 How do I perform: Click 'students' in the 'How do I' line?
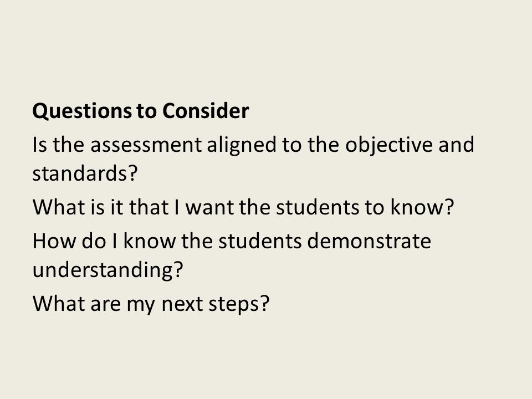260,241
